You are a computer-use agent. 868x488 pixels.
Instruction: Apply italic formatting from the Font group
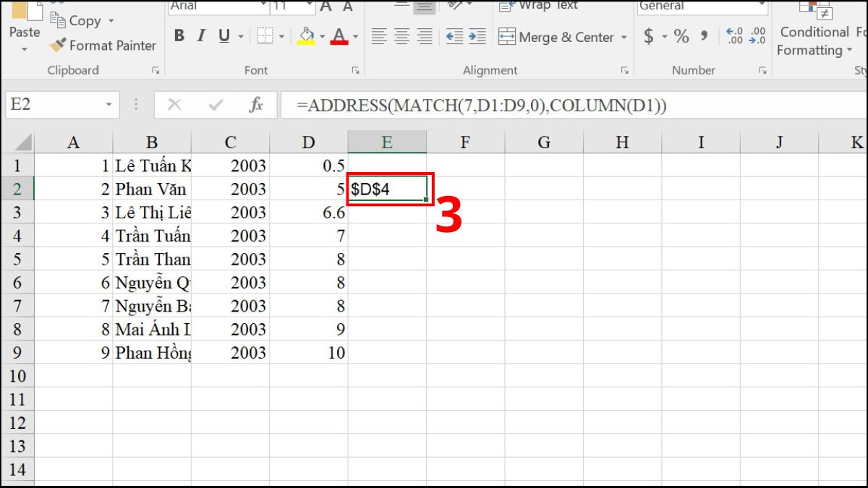[200, 36]
